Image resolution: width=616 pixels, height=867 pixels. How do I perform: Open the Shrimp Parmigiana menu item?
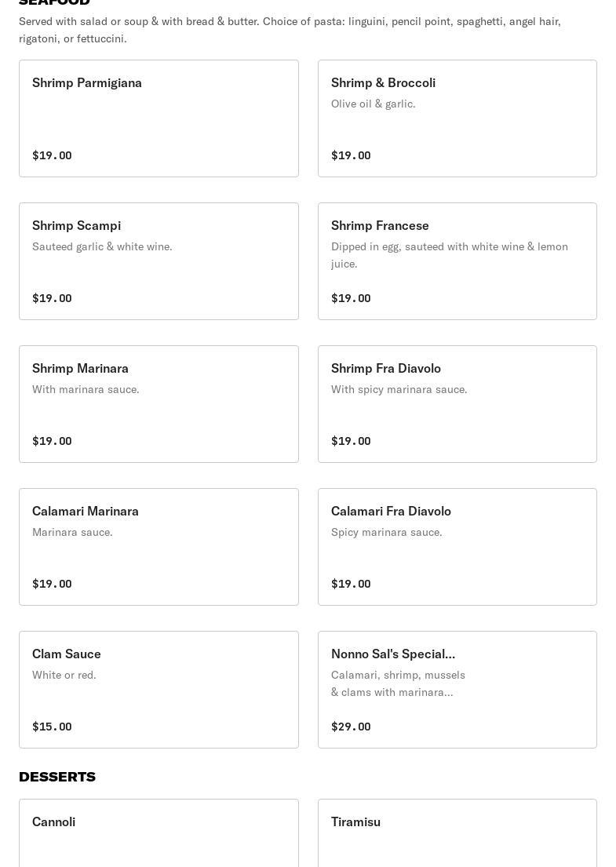[159, 118]
